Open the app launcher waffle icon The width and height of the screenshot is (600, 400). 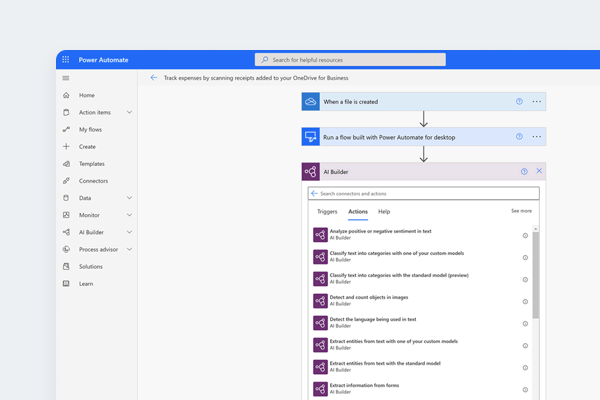(x=66, y=60)
